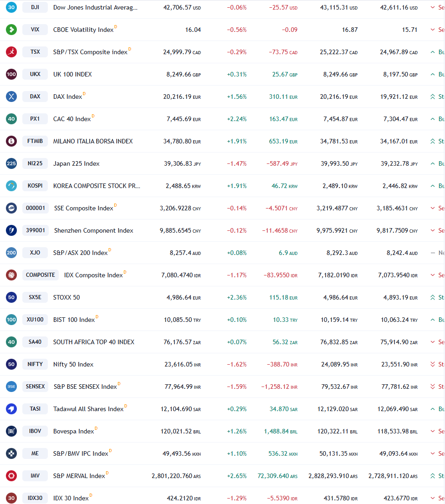Click the XJO 200 logo icon

click(x=11, y=253)
